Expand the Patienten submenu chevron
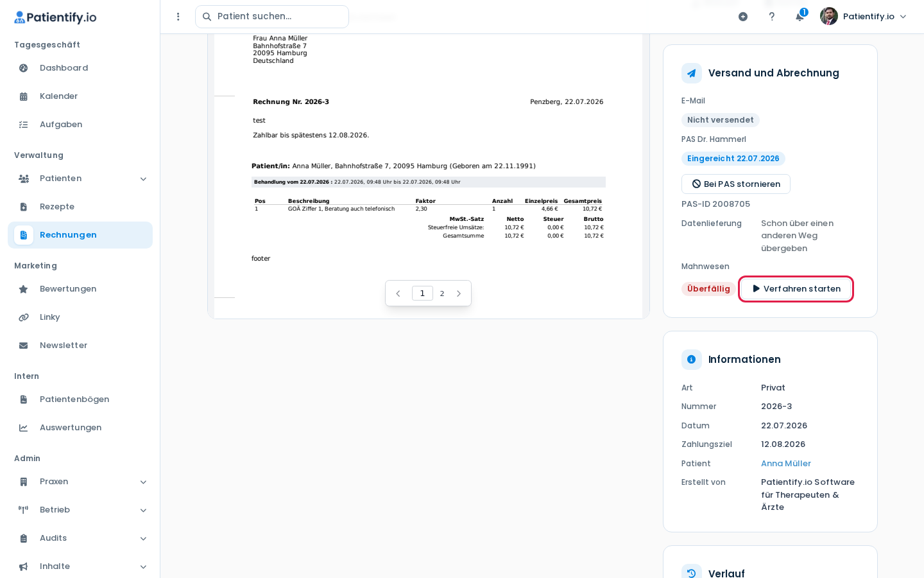 pyautogui.click(x=143, y=179)
